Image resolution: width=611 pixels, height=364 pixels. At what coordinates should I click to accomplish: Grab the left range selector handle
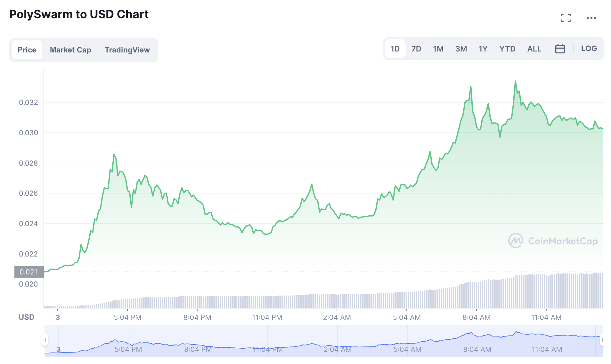(45, 340)
